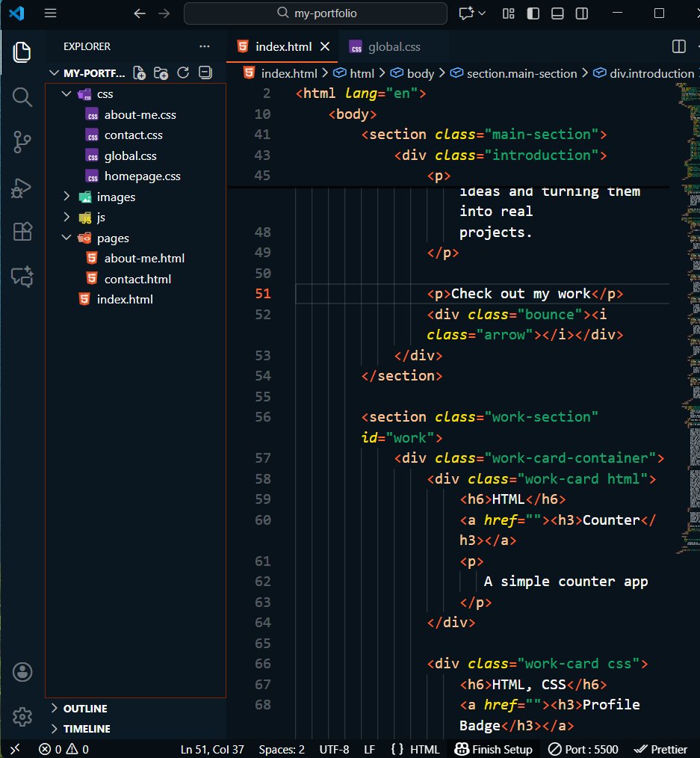Show errors and warnings count

coord(64,749)
